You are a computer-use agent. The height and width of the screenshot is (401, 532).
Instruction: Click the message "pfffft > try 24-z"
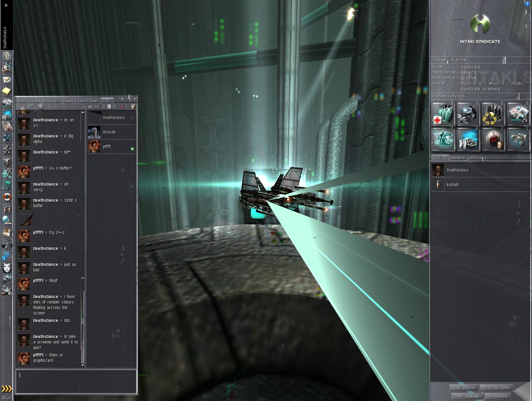click(x=49, y=233)
